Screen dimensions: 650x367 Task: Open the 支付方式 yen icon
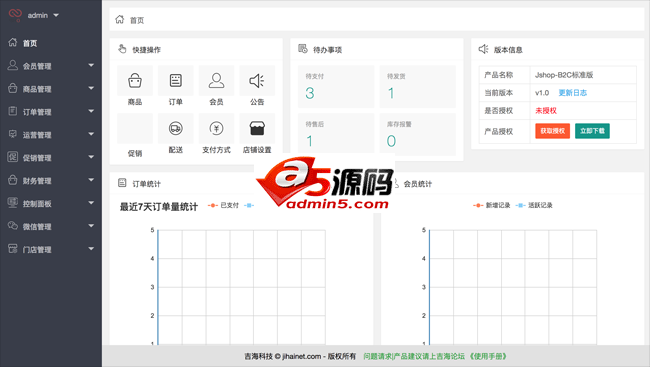216,128
